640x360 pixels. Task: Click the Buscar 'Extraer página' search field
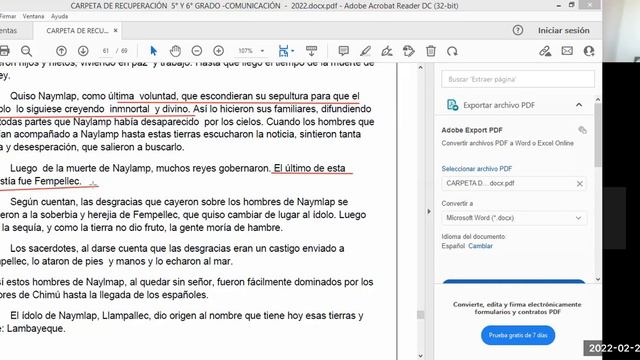[x=518, y=79]
